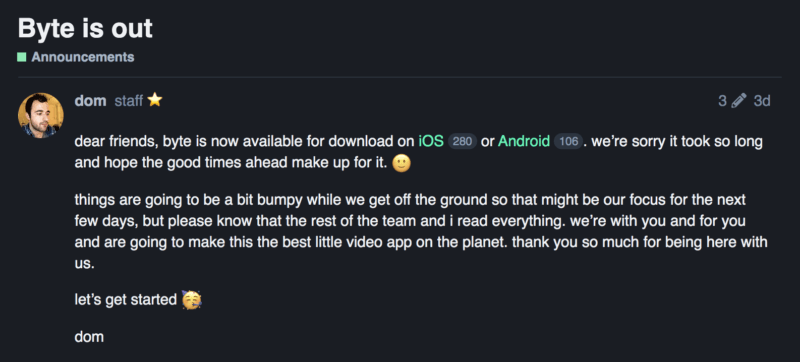Click the staff title label

(x=129, y=101)
